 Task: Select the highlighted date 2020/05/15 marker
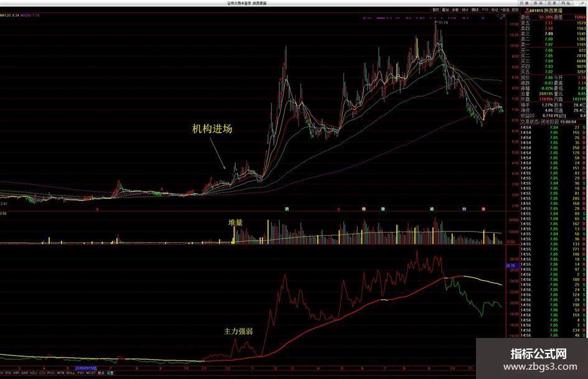point(86,368)
